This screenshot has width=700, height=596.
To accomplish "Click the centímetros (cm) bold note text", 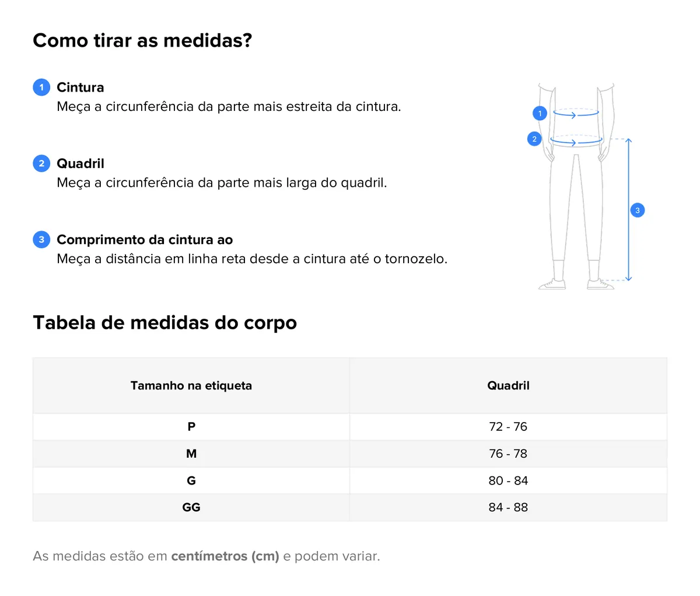I will 225,556.
